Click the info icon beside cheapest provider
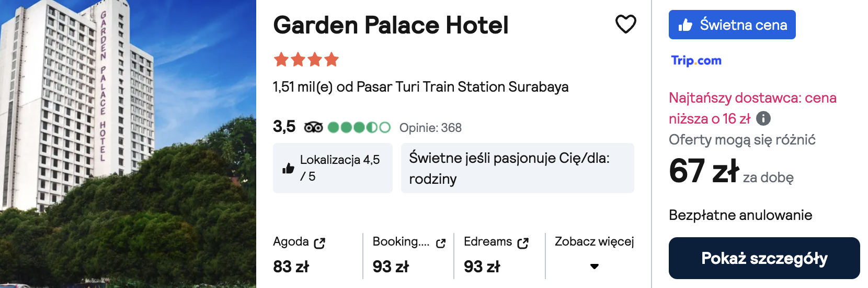Viewport: 868px width, 288px height. point(763,118)
